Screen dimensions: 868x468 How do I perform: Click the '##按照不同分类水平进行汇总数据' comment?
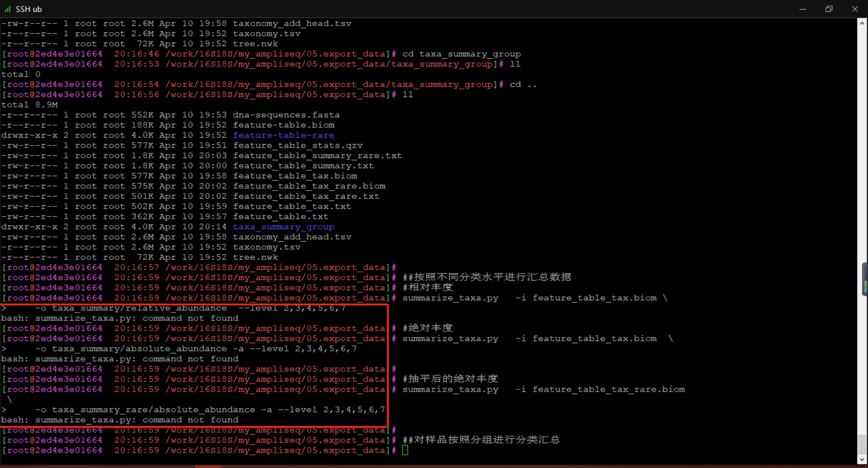[x=487, y=277]
